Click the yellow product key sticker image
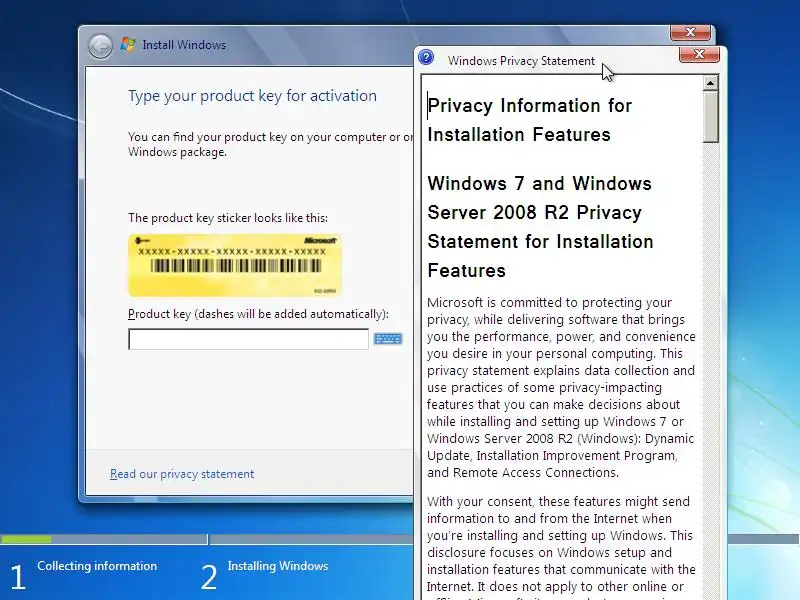 (x=235, y=265)
